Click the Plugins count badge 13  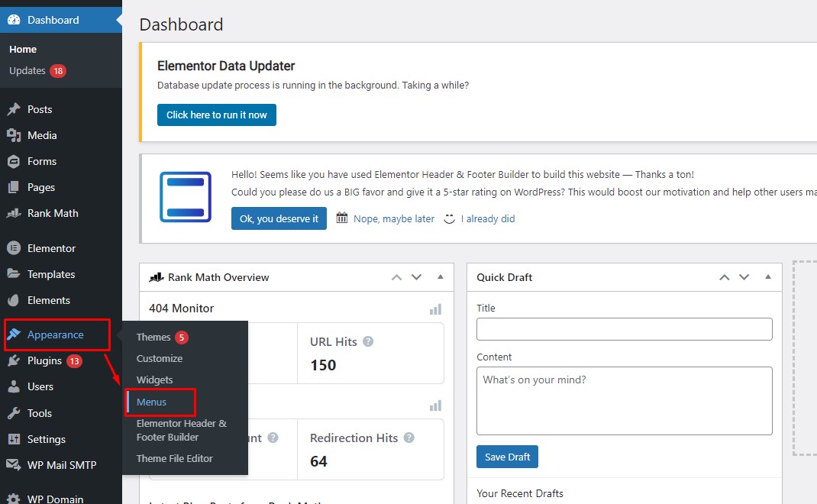click(x=75, y=360)
